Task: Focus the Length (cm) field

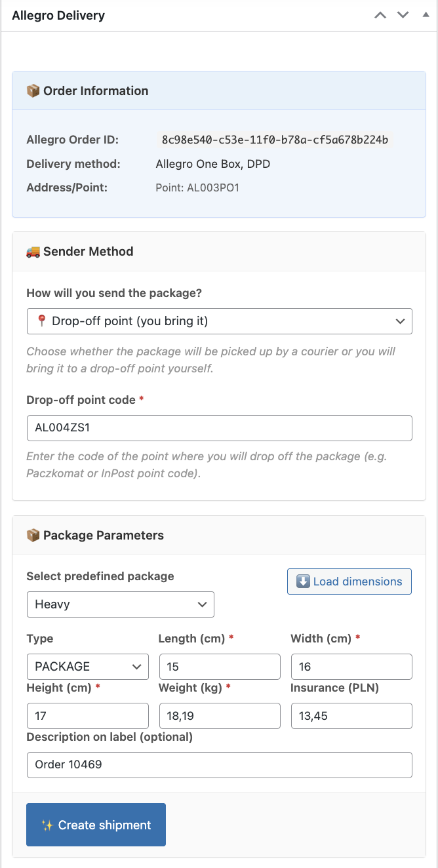Action: [219, 667]
